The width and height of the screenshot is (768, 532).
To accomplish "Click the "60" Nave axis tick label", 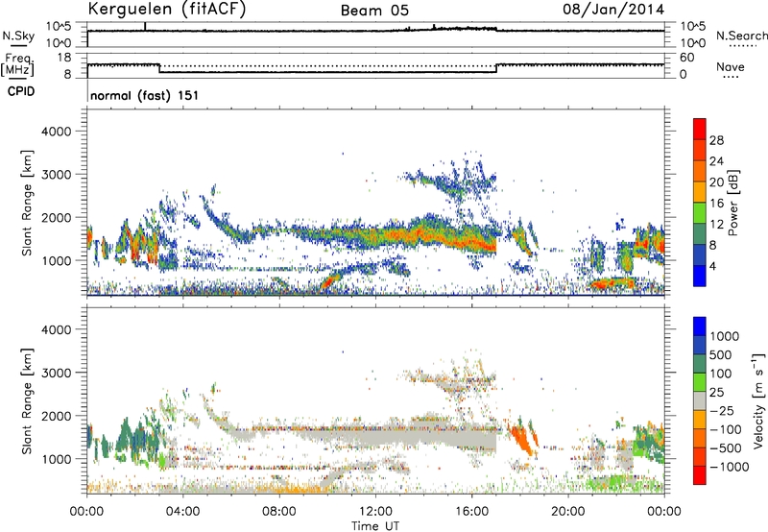I will (686, 58).
